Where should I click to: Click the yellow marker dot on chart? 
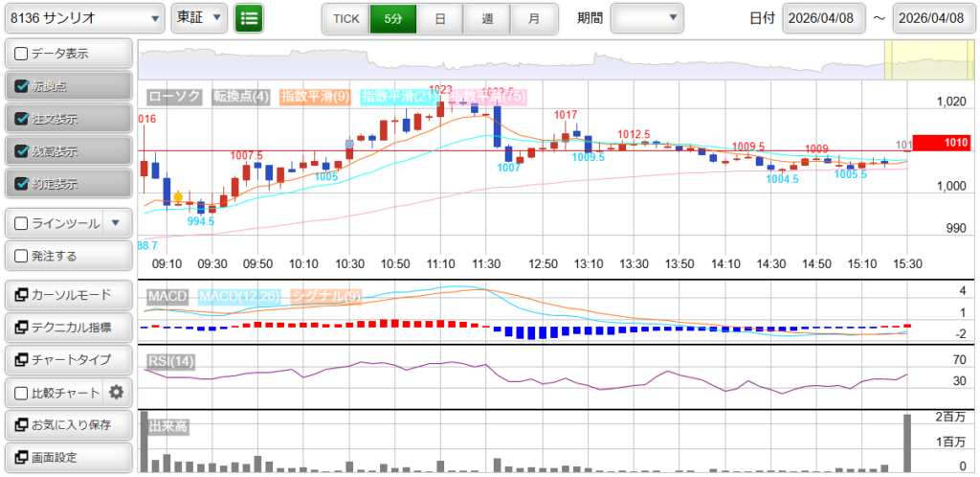coord(178,196)
